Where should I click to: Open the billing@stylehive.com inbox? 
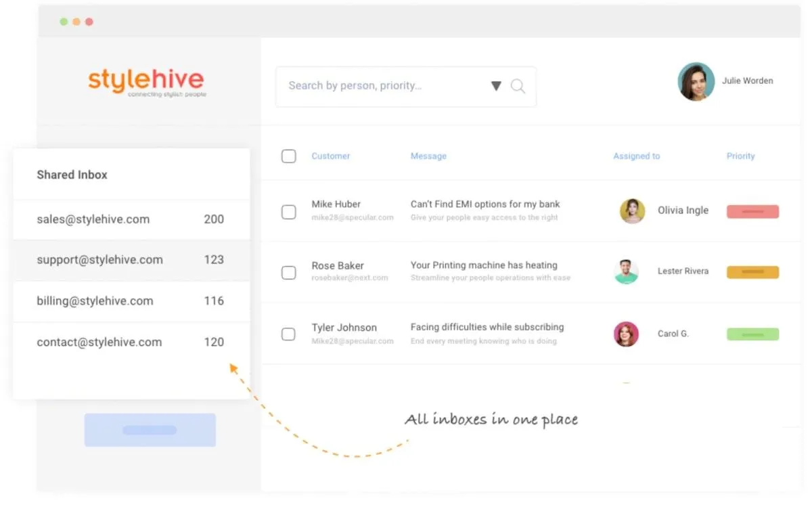click(x=131, y=301)
